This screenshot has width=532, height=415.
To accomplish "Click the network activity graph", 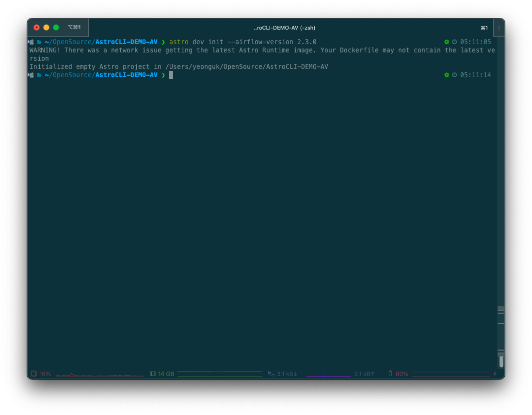I will pos(328,374).
